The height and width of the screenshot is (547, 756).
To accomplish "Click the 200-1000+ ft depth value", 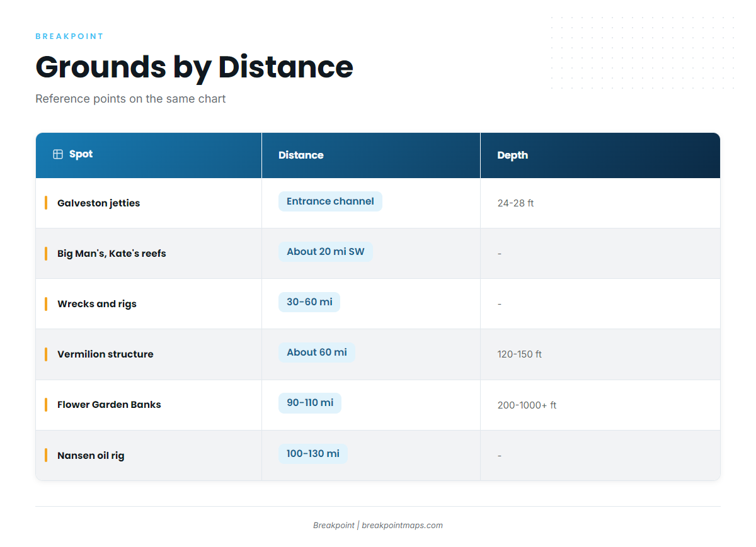I will (527, 405).
